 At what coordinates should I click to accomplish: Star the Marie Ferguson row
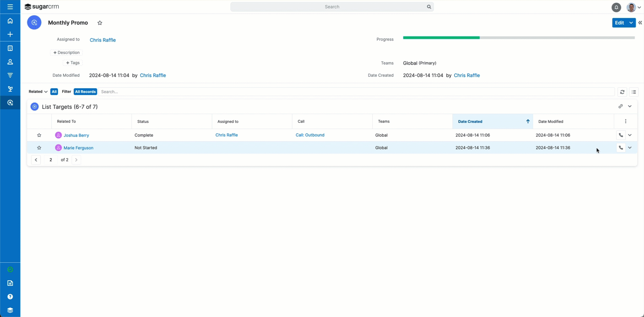coord(39,148)
